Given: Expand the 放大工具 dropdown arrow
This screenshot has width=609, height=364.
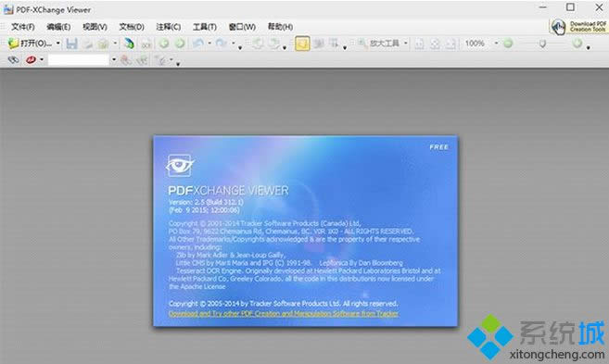Looking at the screenshot, I should click(x=406, y=44).
